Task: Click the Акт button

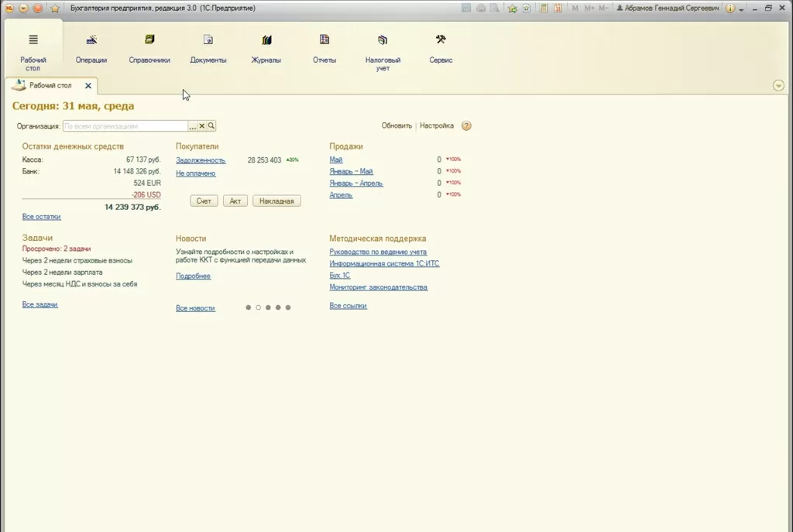Action: pos(235,201)
